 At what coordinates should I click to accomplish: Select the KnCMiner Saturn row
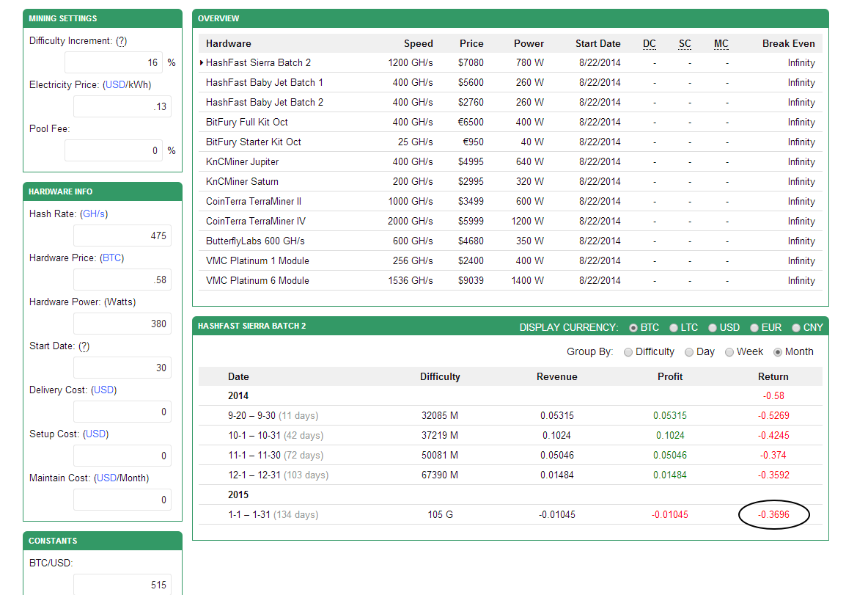coord(510,182)
